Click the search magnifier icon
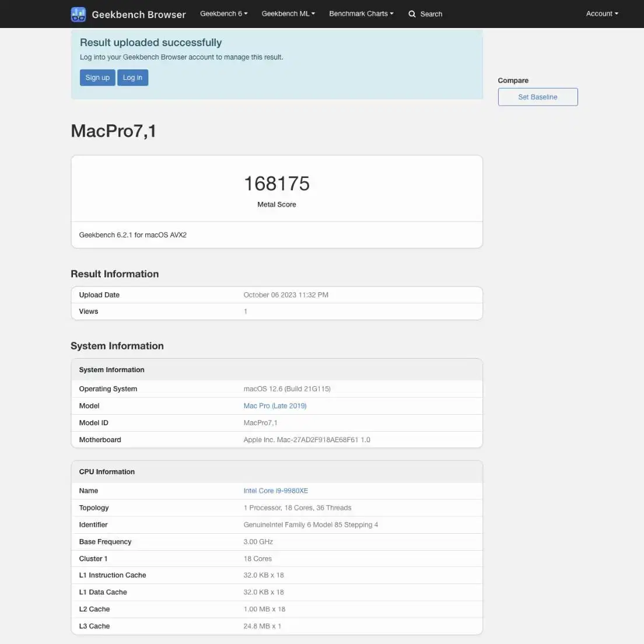 click(412, 14)
